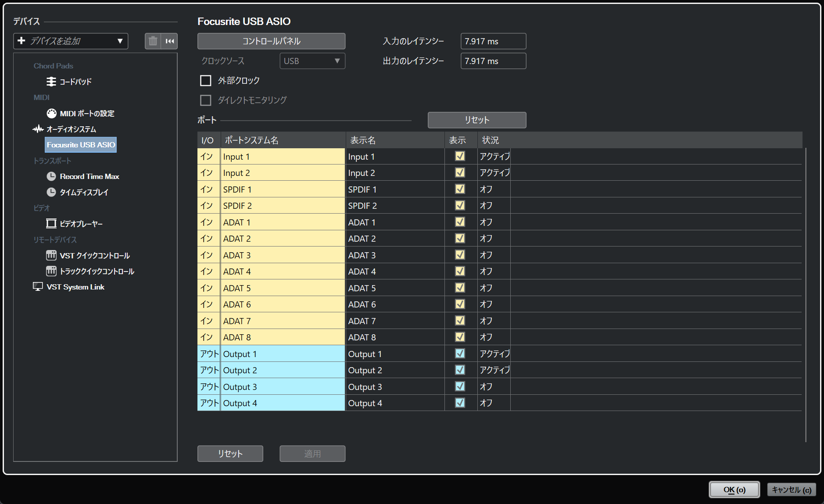Image resolution: width=824 pixels, height=504 pixels.
Task: Click the OK (o) button
Action: [x=734, y=490]
